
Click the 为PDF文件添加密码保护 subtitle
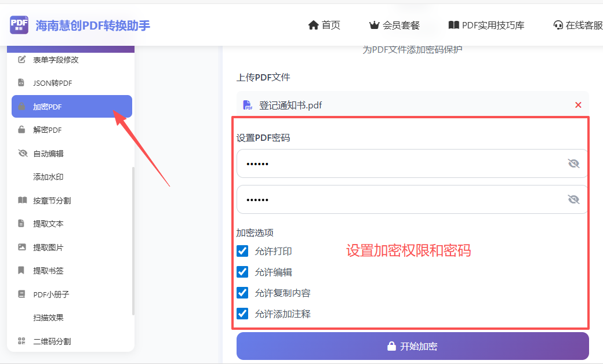[413, 50]
